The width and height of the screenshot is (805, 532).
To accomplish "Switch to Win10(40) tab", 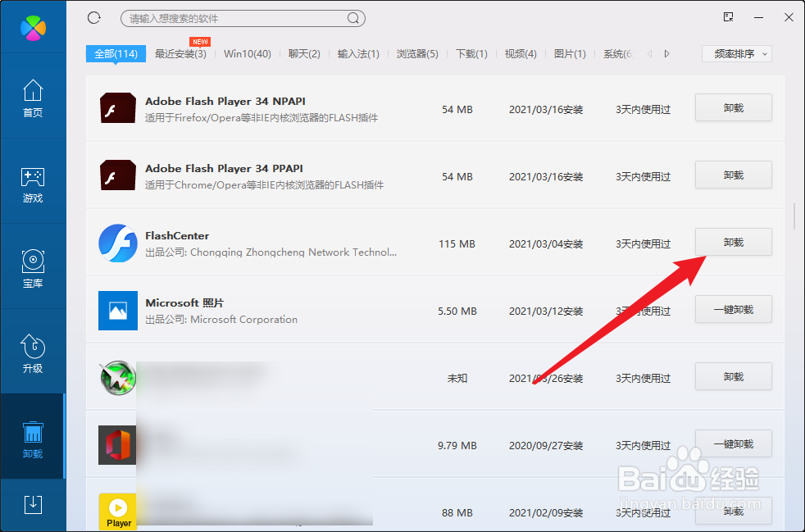I will 248,54.
